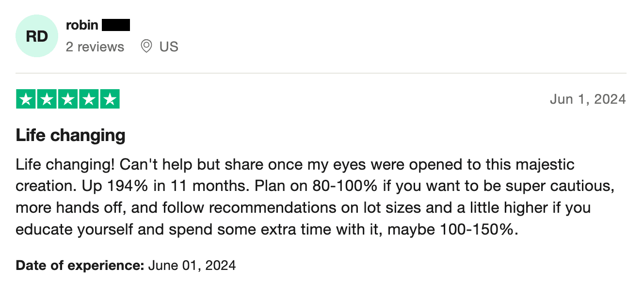Click the fifth green rating star
The width and height of the screenshot is (644, 284).
coord(110,99)
